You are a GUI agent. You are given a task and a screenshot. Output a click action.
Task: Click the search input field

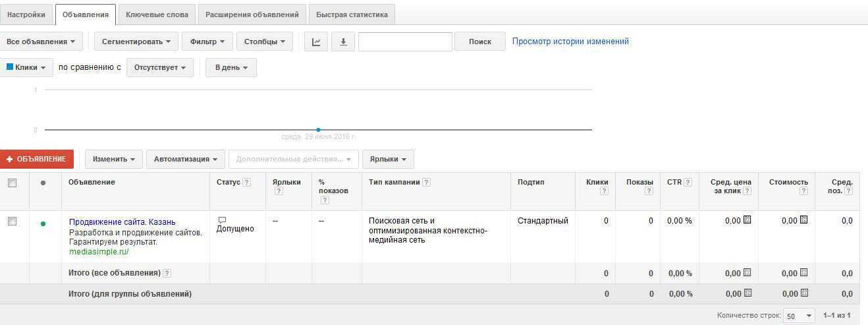pyautogui.click(x=405, y=42)
